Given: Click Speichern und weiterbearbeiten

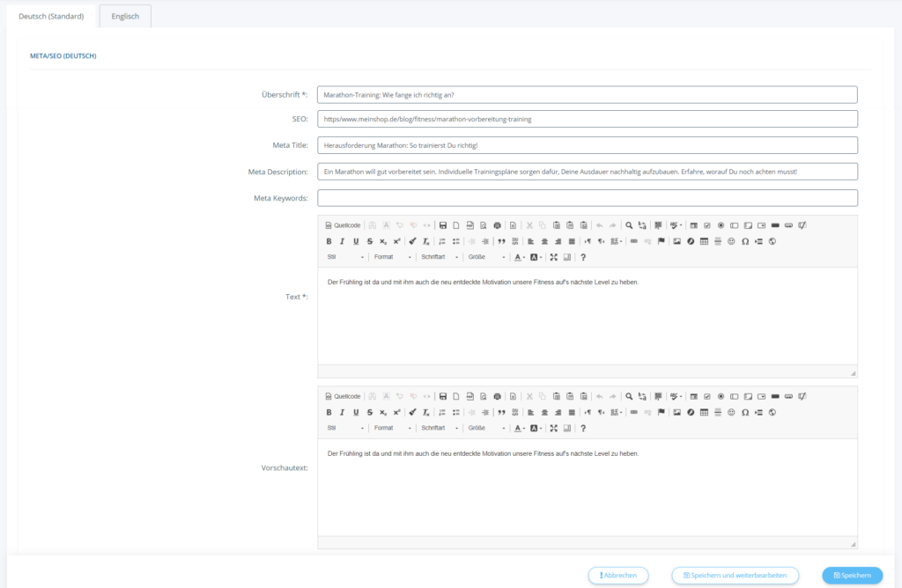Looking at the screenshot, I should click(x=735, y=575).
